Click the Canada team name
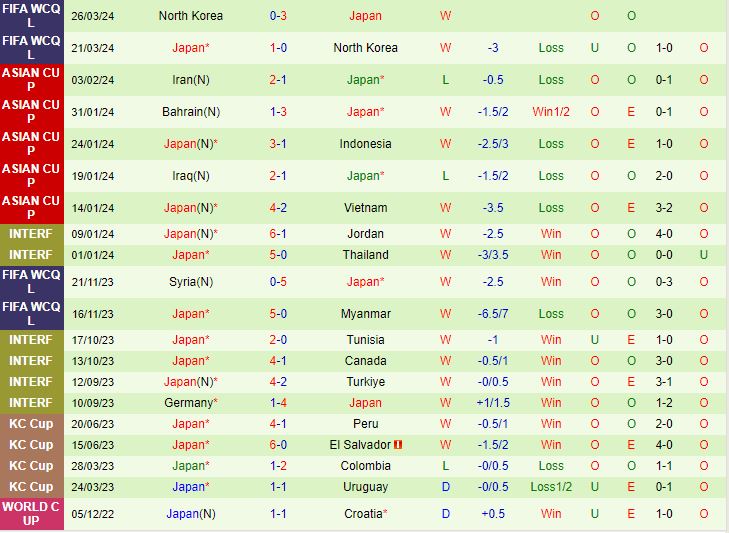Viewport: 729px width, 533px height. click(365, 361)
